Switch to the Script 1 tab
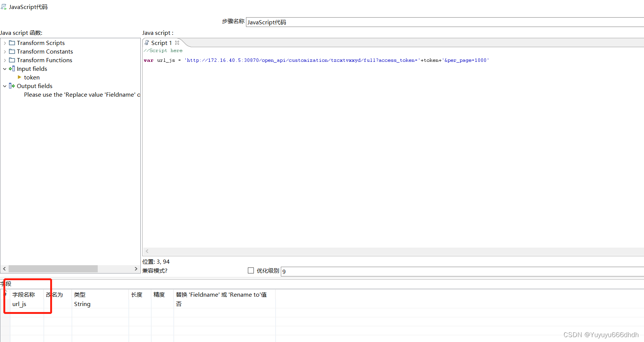 pyautogui.click(x=161, y=42)
